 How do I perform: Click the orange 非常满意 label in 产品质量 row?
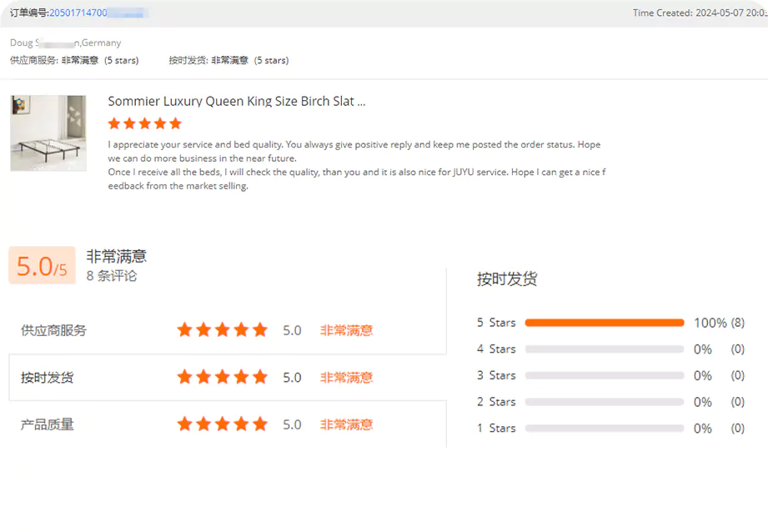point(347,424)
